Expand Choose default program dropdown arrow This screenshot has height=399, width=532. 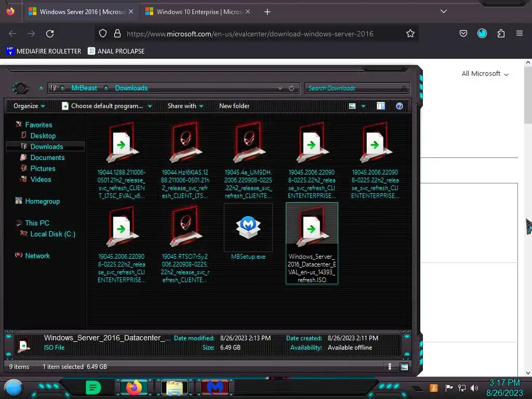tap(150, 107)
